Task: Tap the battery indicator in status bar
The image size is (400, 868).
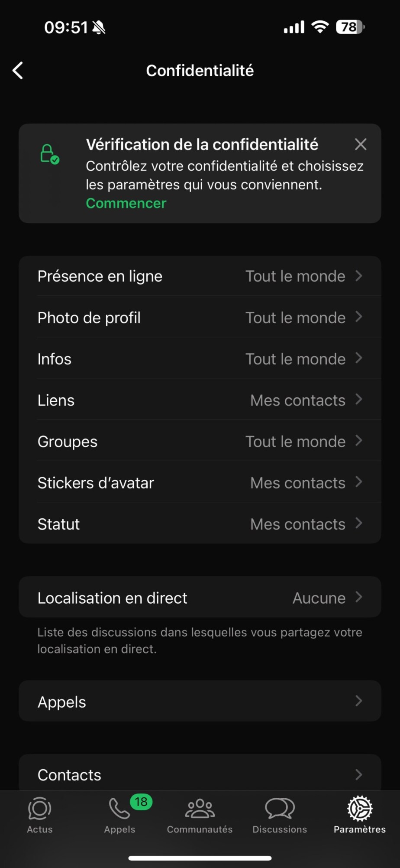Action: [350, 27]
